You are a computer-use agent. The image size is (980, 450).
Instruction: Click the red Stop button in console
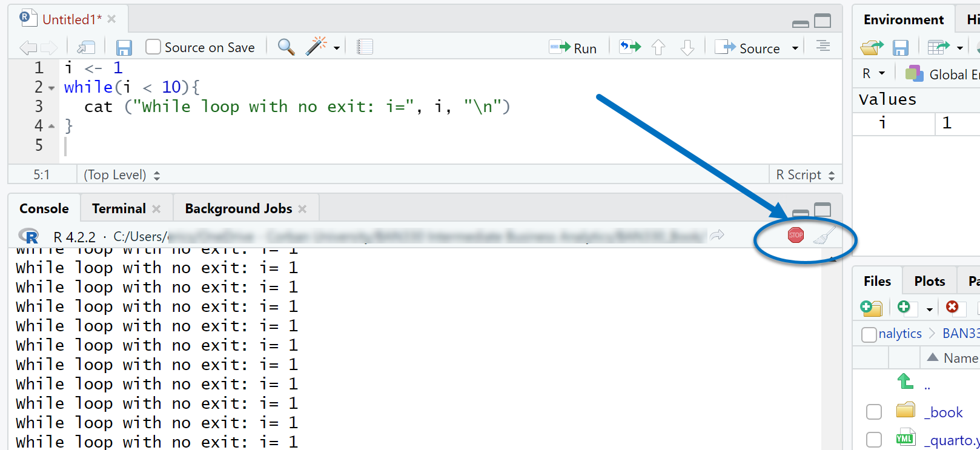pyautogui.click(x=795, y=236)
